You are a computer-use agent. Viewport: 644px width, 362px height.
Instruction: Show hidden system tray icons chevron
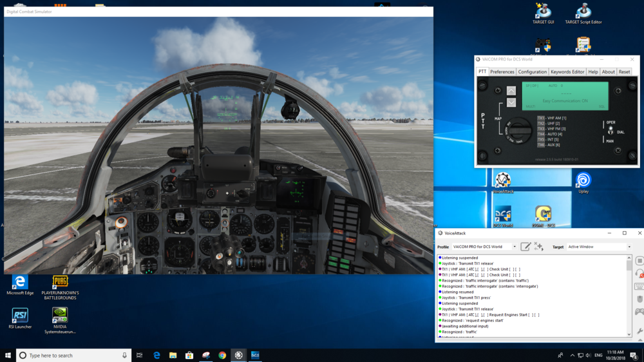click(572, 356)
